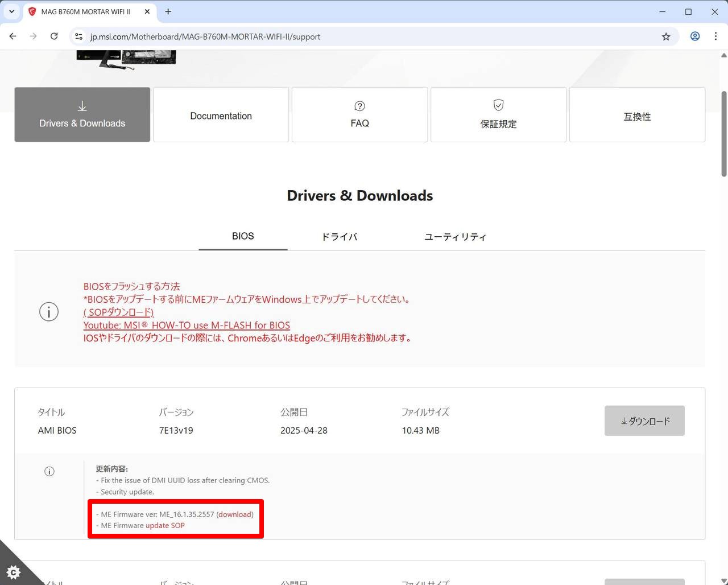Switch to the BIOS tab
The height and width of the screenshot is (585, 728).
pos(243,236)
